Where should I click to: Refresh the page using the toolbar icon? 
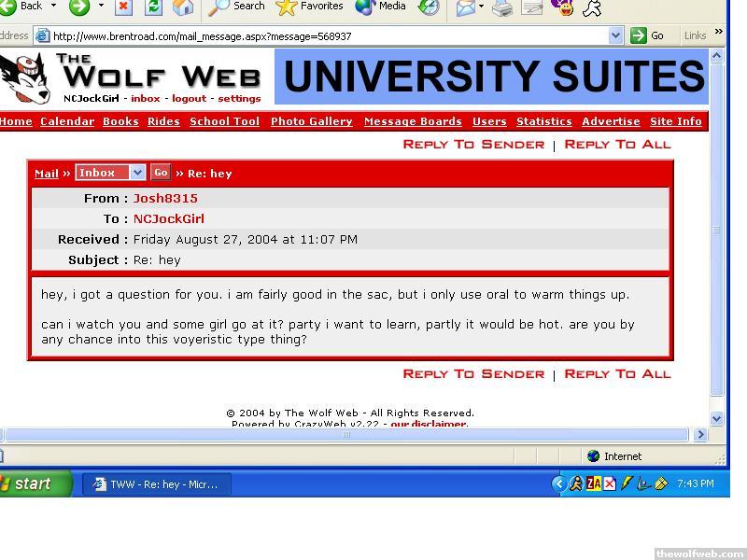153,7
